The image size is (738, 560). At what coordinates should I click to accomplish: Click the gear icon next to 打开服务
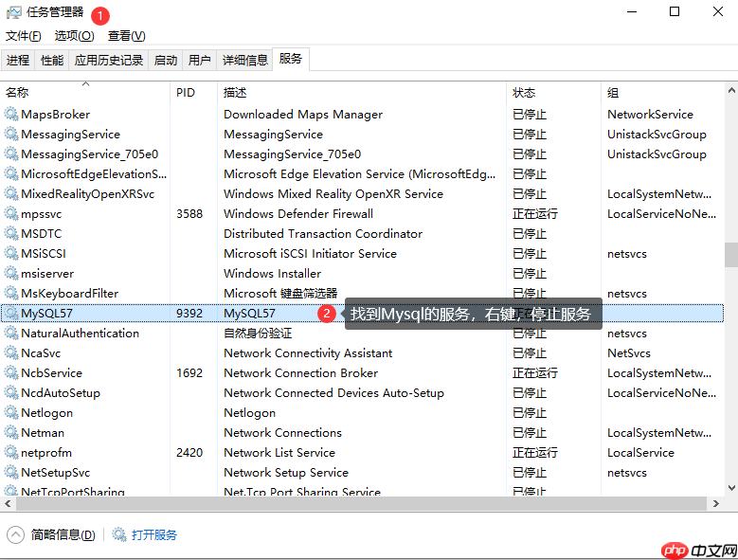[x=119, y=534]
